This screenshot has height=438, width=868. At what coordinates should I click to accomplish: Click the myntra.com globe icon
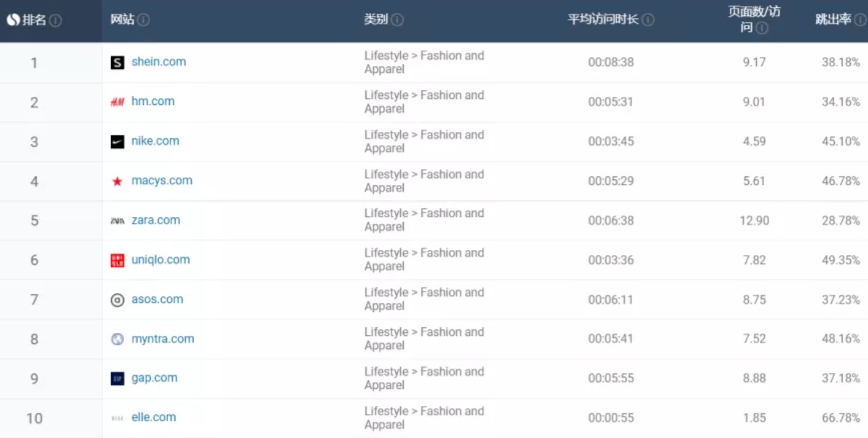tap(117, 339)
